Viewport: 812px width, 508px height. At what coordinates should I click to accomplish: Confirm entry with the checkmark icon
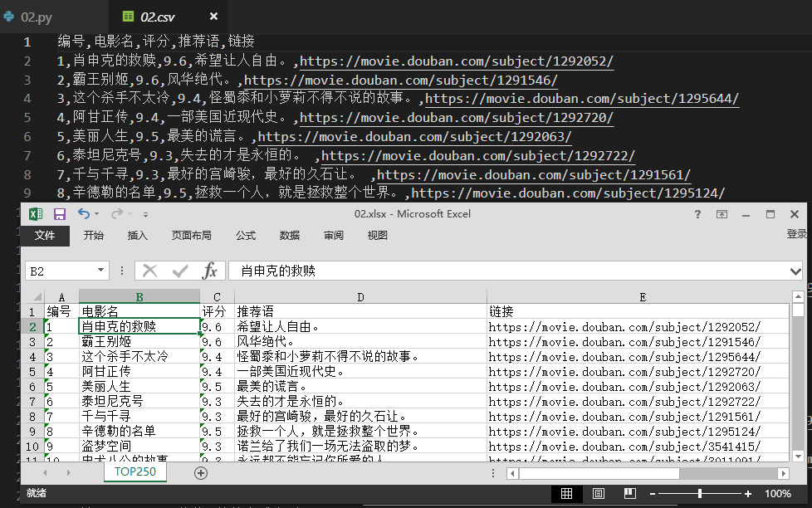pos(180,271)
